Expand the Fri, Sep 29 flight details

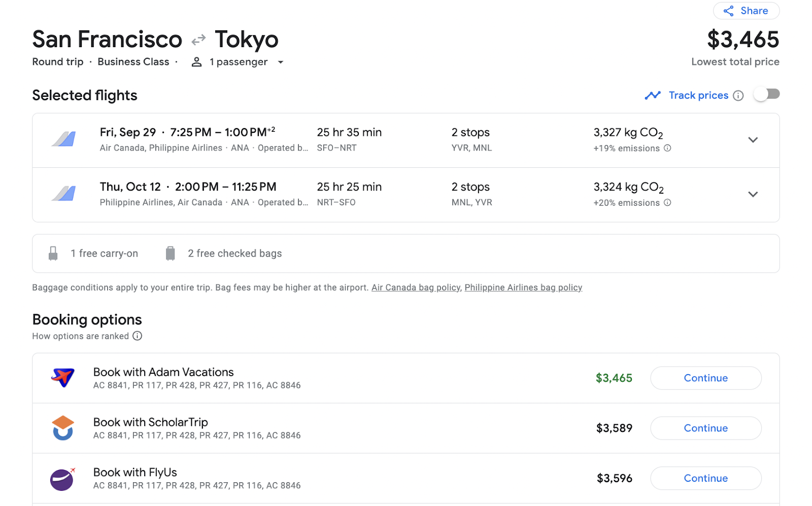[753, 140]
